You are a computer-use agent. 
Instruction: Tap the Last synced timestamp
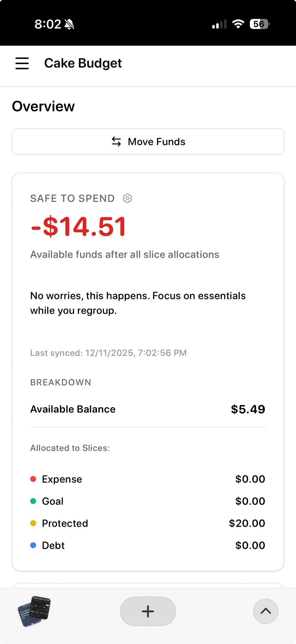[108, 353]
